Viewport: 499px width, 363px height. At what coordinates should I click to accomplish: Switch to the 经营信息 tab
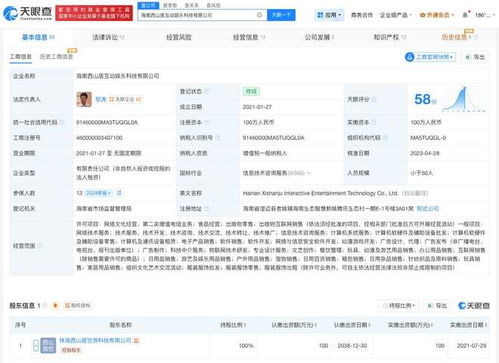point(249,37)
